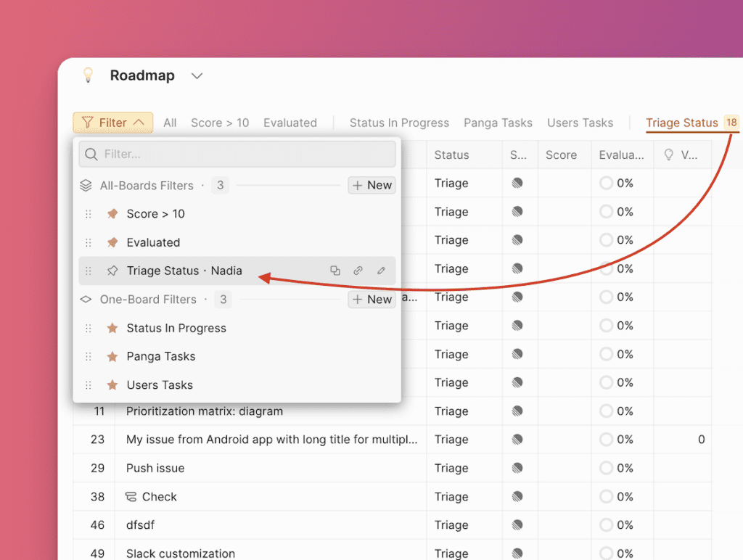This screenshot has width=743, height=560.
Task: Click 0% evaluation progress circle for Check row
Action: point(606,497)
